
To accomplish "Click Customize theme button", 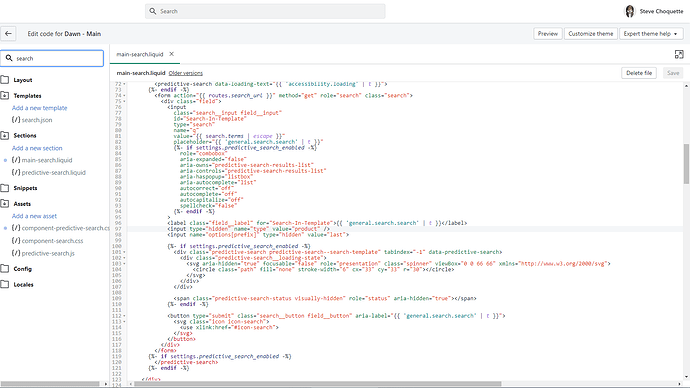I will (x=591, y=33).
